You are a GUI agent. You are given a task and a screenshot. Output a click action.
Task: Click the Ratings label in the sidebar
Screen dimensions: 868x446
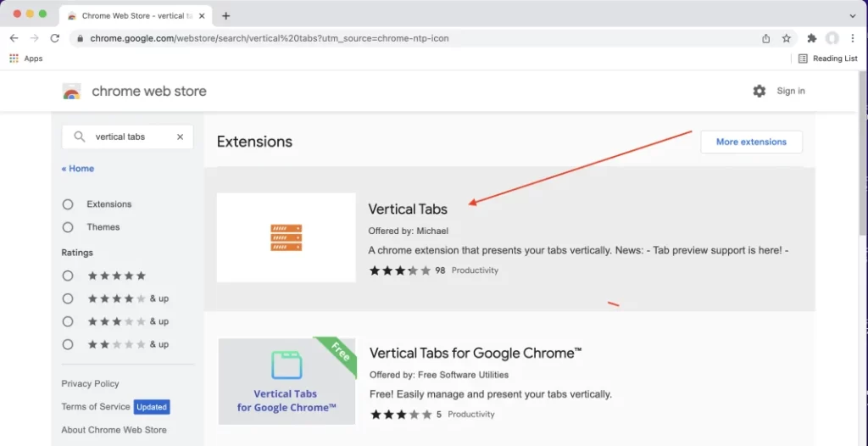coord(77,253)
